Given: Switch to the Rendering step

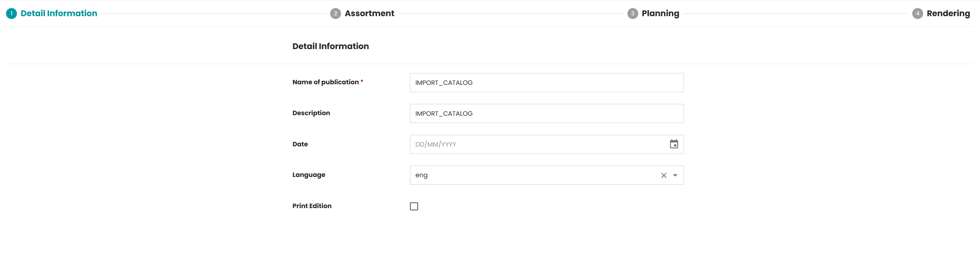Looking at the screenshot, I should (x=948, y=14).
